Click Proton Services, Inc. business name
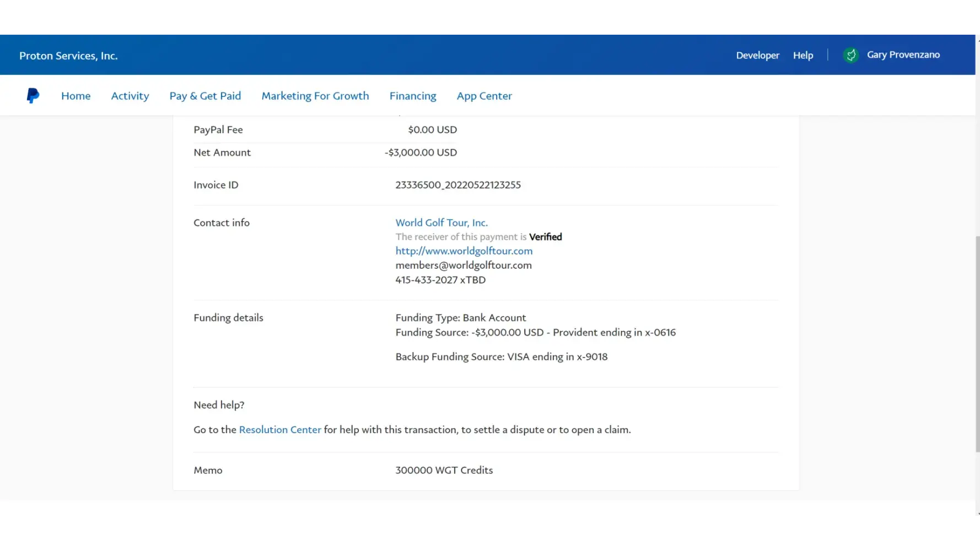This screenshot has width=980, height=551. pos(68,56)
